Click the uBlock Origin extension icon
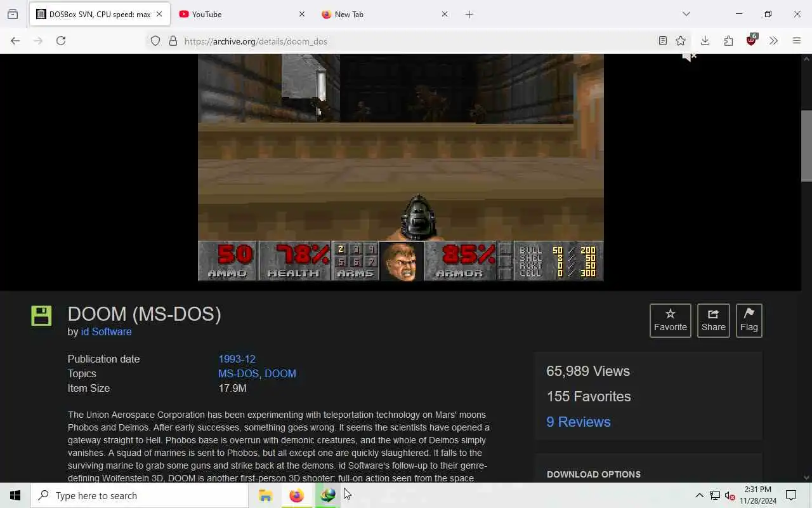812x508 pixels. coord(752,41)
